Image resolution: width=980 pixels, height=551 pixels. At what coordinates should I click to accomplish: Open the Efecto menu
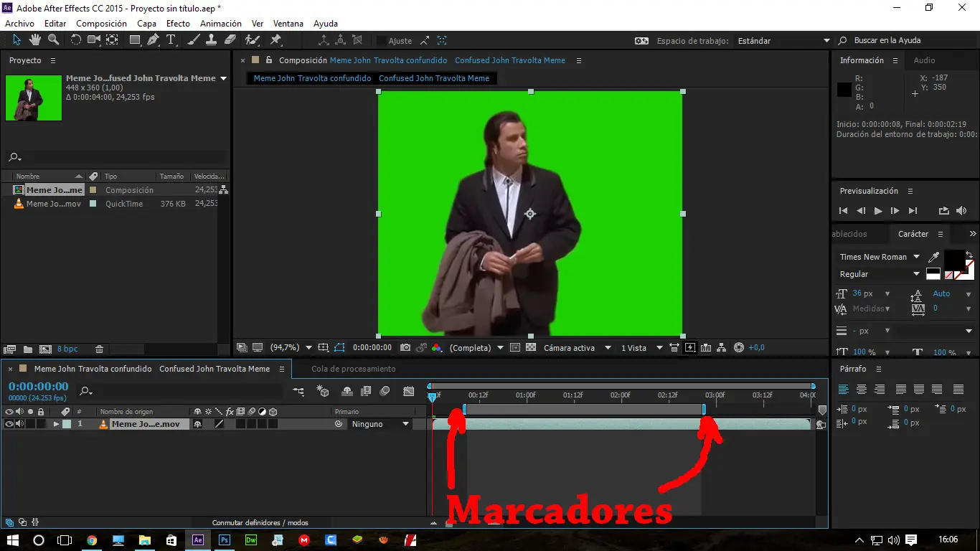pos(178,24)
